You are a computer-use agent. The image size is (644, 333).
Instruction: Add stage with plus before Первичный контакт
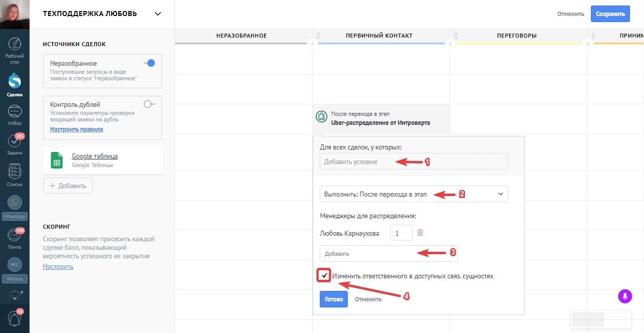[312, 44]
